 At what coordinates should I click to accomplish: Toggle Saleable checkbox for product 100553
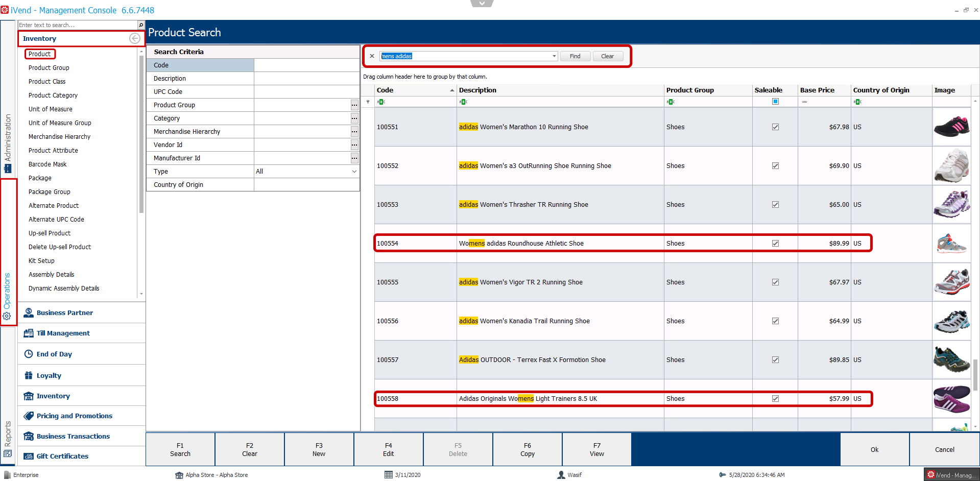pyautogui.click(x=775, y=205)
